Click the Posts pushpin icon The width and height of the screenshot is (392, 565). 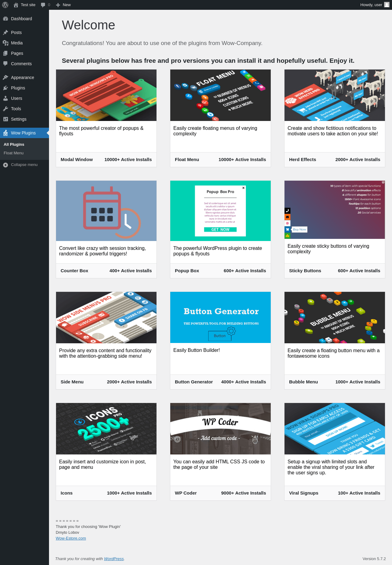point(6,32)
